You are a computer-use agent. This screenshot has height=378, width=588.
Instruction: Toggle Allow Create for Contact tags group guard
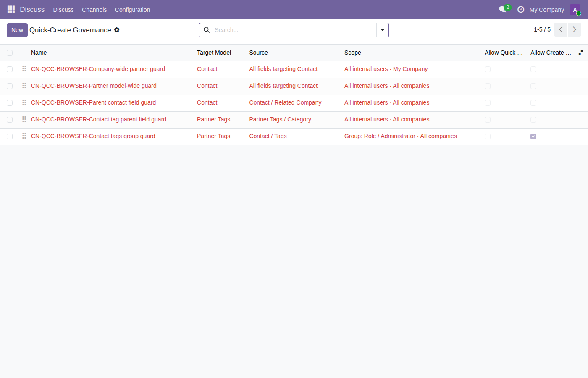click(x=533, y=136)
